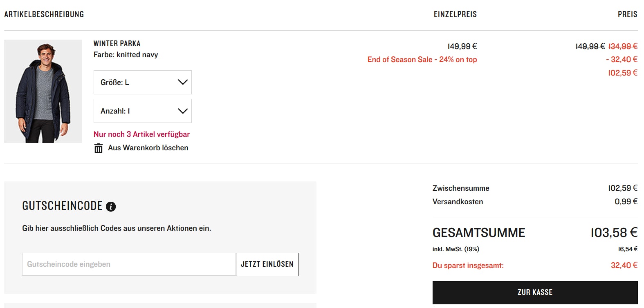
Task: Click the ARTIKELBESCHREIBUNG column header
Action: [44, 14]
